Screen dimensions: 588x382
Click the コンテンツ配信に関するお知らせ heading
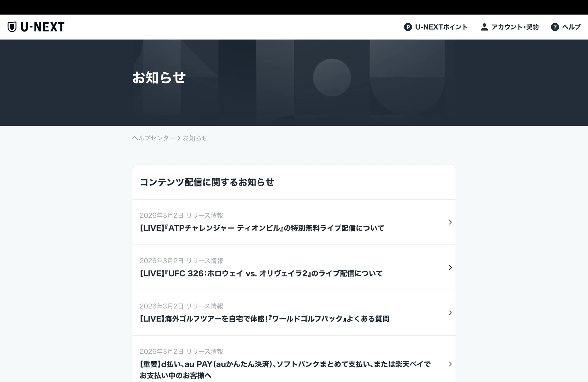point(207,182)
